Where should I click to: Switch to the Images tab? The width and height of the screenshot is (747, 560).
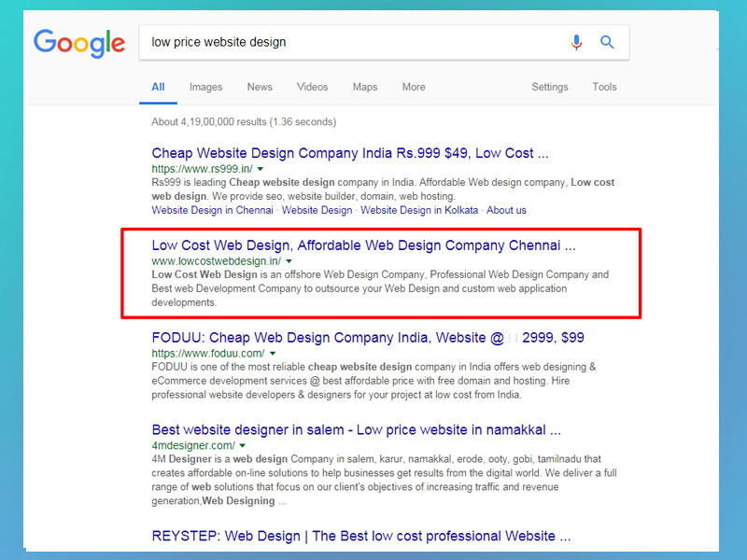pyautogui.click(x=205, y=87)
